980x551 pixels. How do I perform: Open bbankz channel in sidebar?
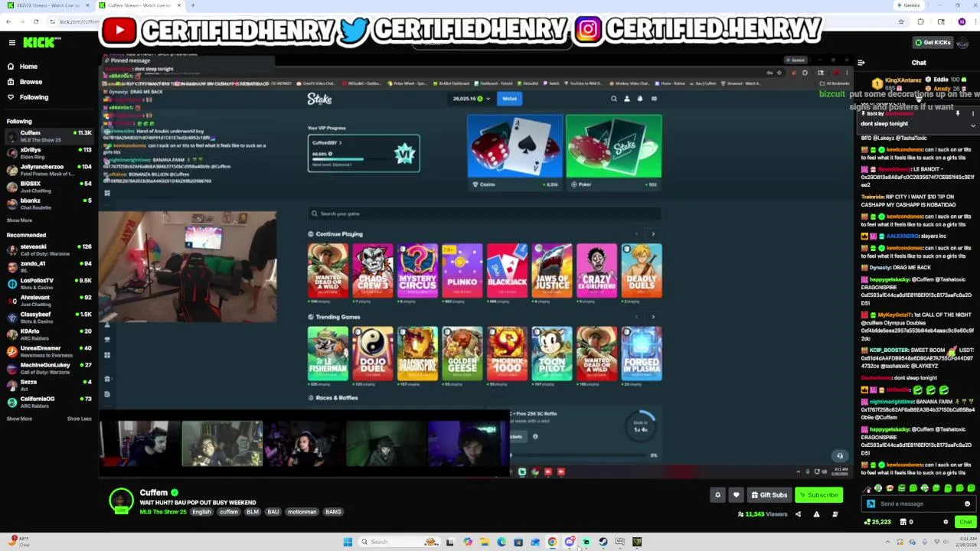point(49,204)
